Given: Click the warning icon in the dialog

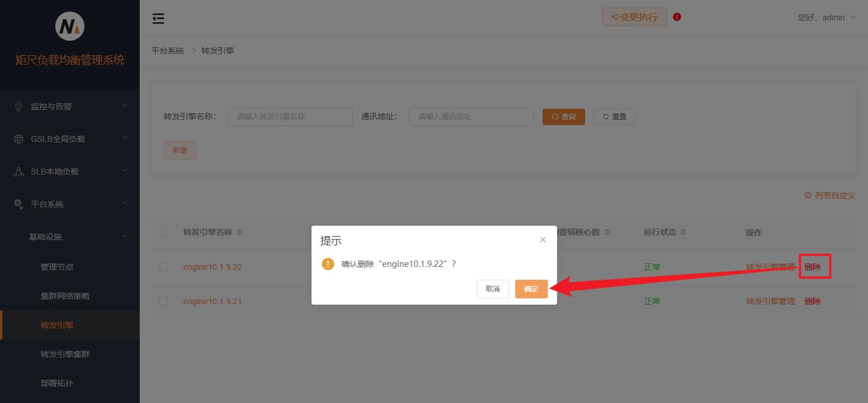Looking at the screenshot, I should coord(327,264).
